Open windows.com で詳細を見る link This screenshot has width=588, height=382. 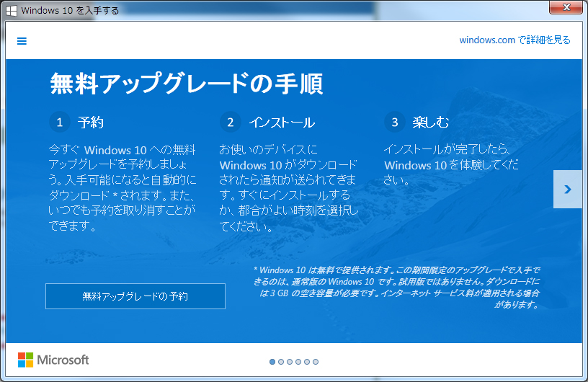[x=514, y=40]
